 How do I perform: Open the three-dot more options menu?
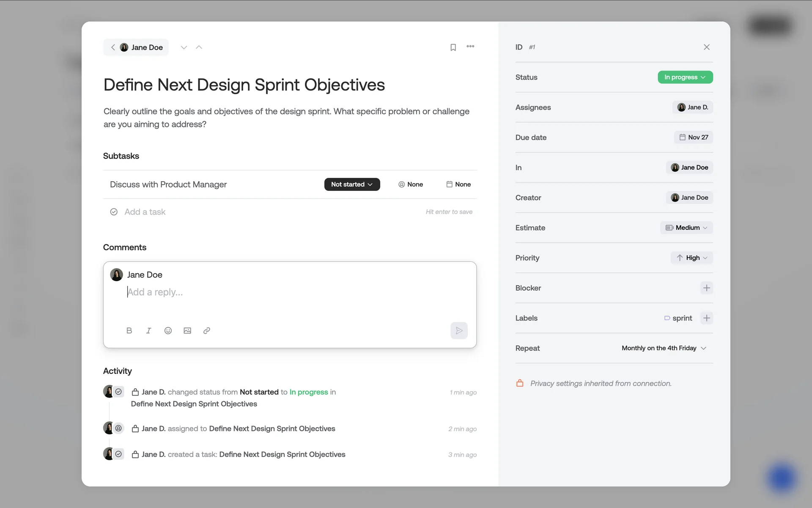coord(470,47)
